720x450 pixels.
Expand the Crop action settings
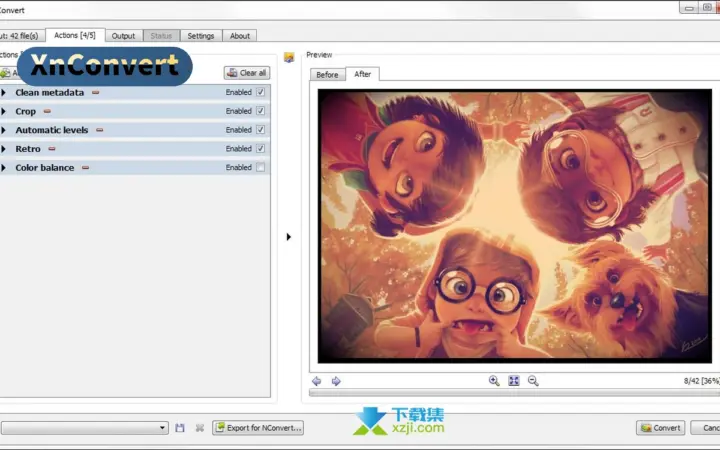click(4, 111)
